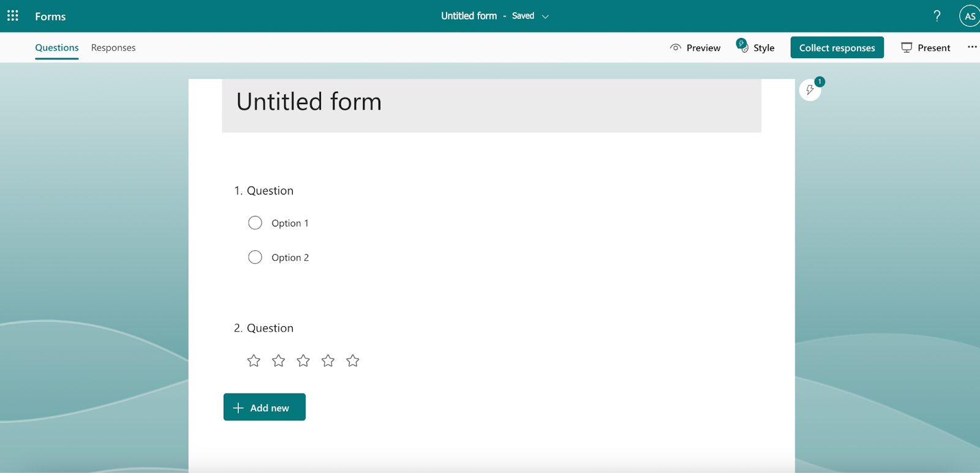Switch to the Questions tab
This screenshot has height=473, width=980.
57,48
